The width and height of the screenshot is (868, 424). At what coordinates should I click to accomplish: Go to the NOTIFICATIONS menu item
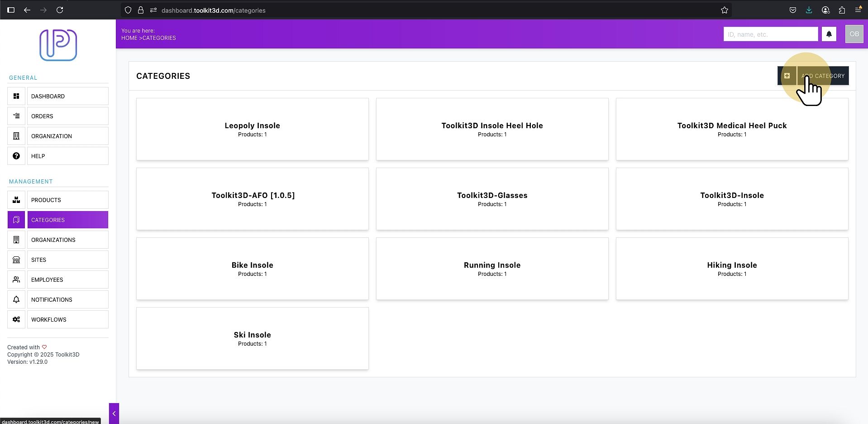pos(68,299)
